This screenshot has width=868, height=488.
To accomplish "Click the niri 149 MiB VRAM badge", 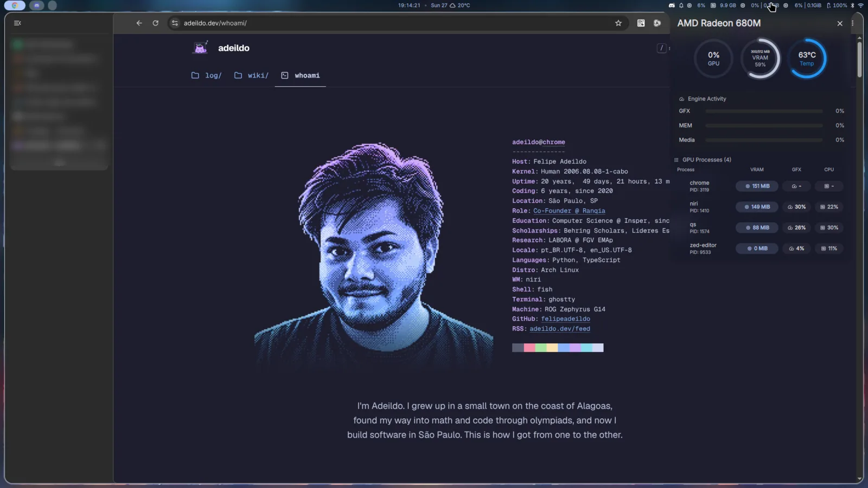I will 757,207.
